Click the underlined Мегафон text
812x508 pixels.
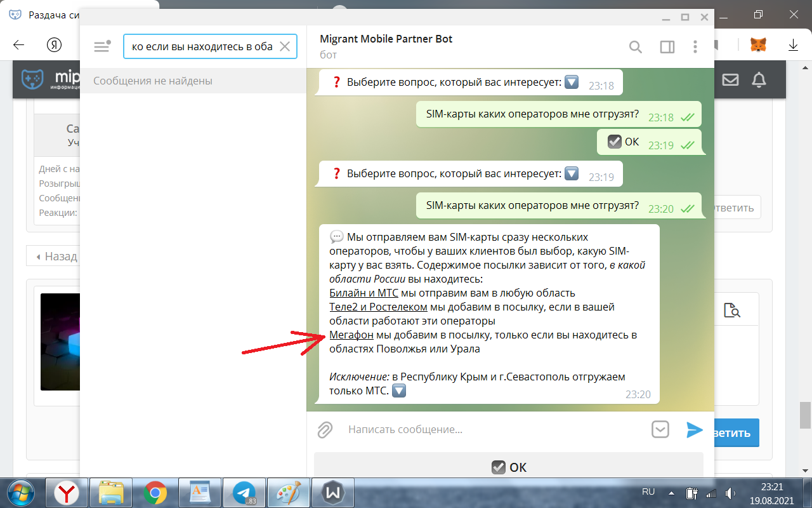pos(351,335)
